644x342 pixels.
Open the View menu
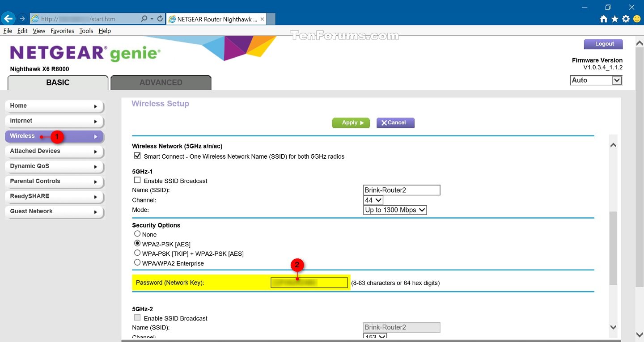[39, 31]
